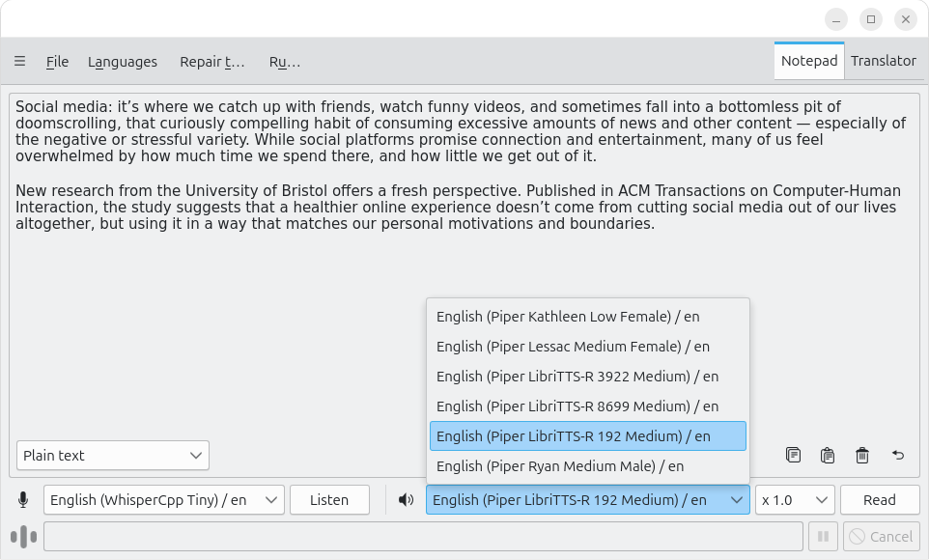Click the copy text icon
929x560 pixels.
793,455
